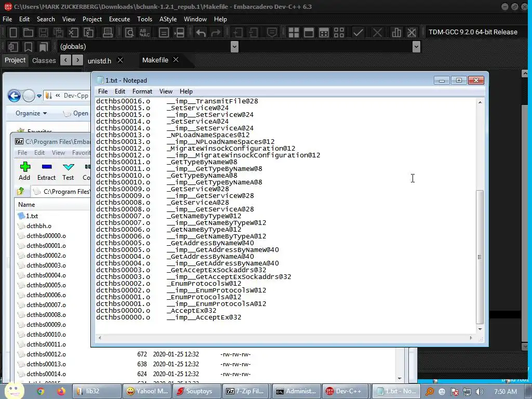
Task: Click Redo arrow in Dev-C++ toolbar
Action: [x=216, y=32]
